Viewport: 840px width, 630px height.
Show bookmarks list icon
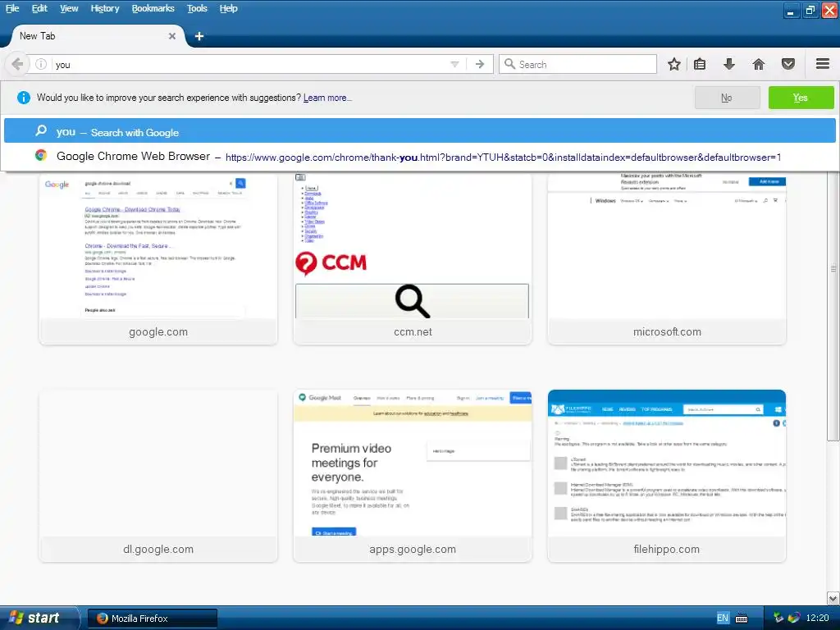(700, 64)
